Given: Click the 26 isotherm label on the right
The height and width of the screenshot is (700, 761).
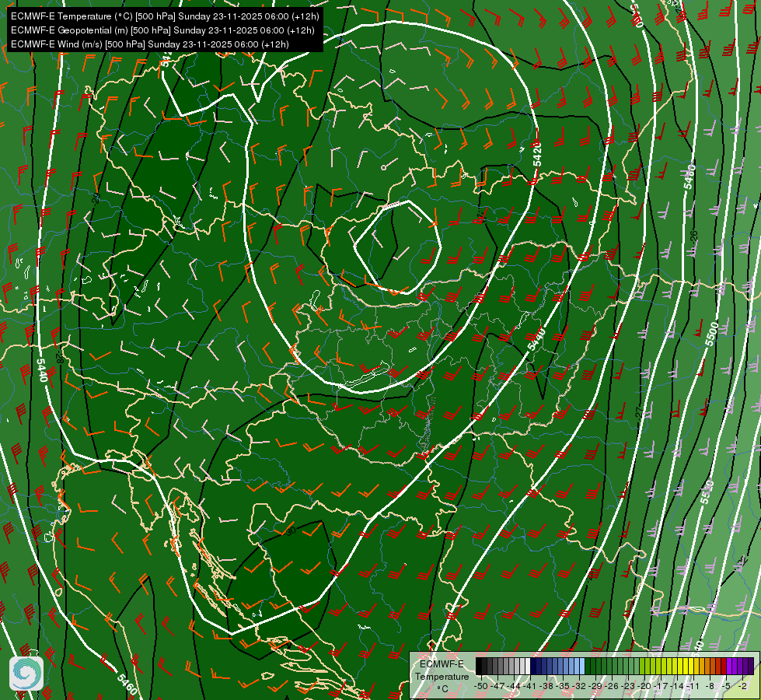Looking at the screenshot, I should point(694,236).
